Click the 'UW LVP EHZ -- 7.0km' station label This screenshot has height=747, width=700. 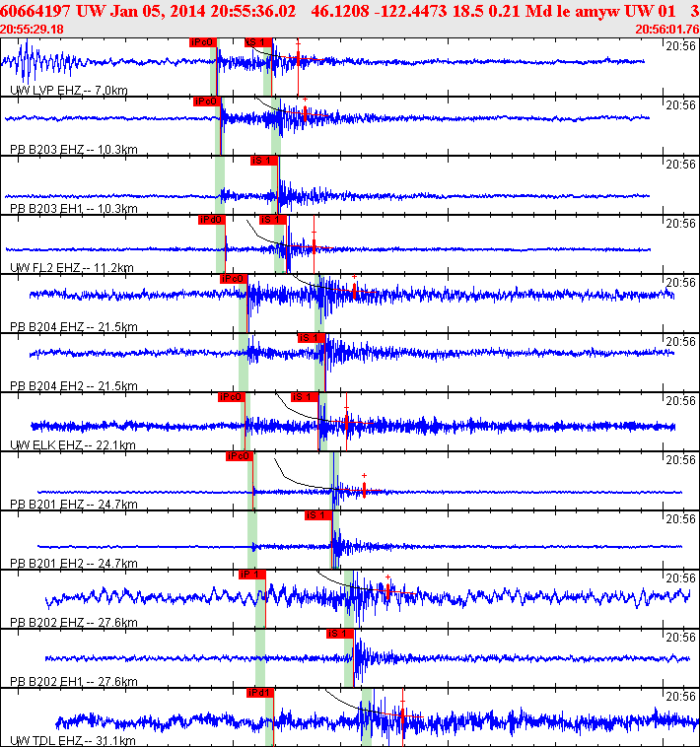click(x=69, y=90)
